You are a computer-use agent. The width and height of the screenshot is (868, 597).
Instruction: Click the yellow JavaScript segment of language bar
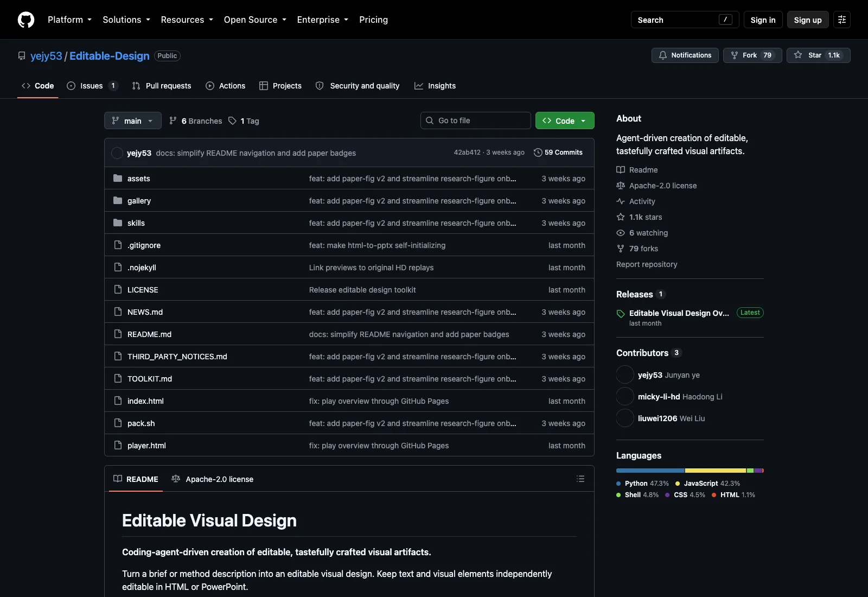716,471
